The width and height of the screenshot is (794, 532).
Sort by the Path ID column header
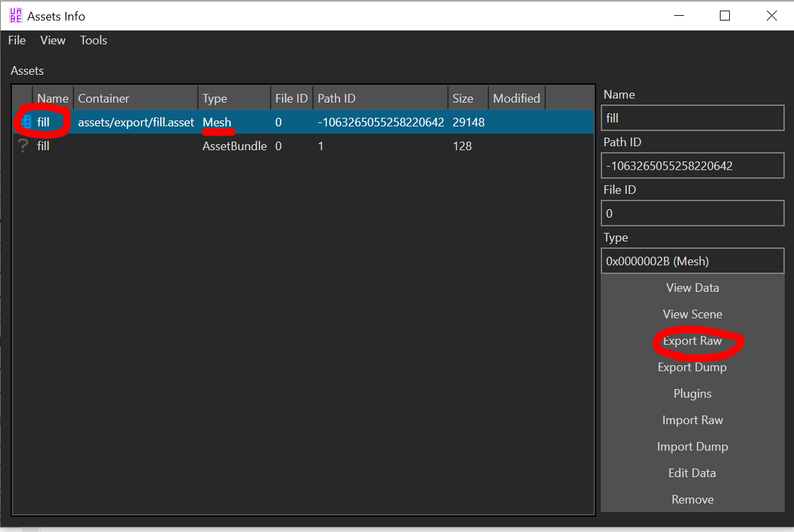(380, 99)
